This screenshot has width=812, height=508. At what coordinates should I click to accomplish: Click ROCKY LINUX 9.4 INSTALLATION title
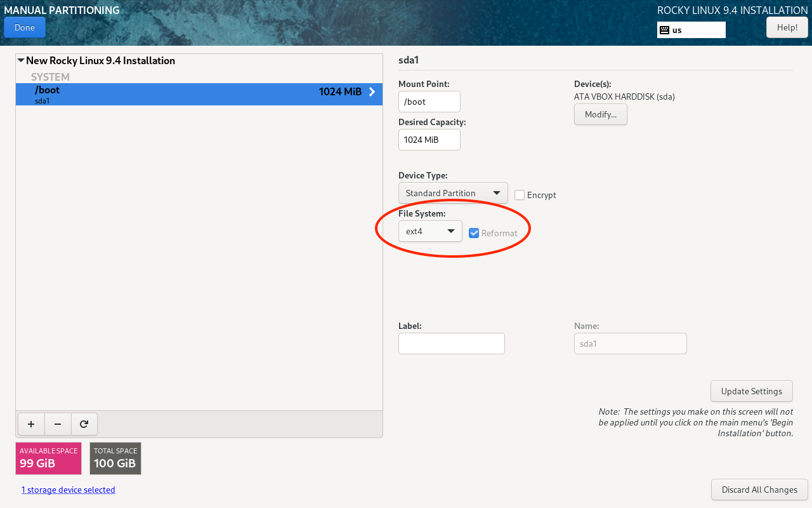click(732, 10)
